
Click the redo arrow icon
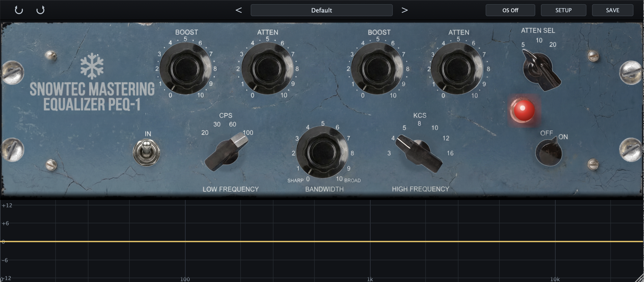[x=40, y=10]
